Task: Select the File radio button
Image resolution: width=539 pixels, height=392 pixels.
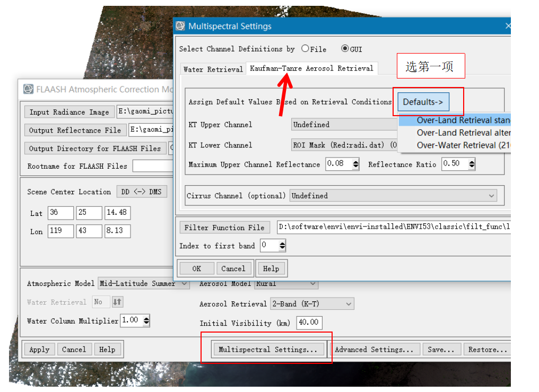Action: pos(305,49)
